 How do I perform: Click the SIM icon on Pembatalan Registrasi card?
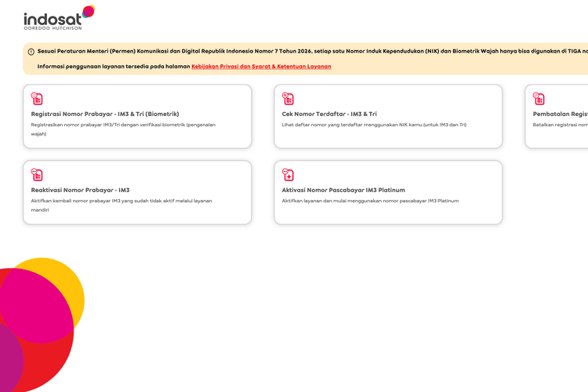[x=539, y=99]
